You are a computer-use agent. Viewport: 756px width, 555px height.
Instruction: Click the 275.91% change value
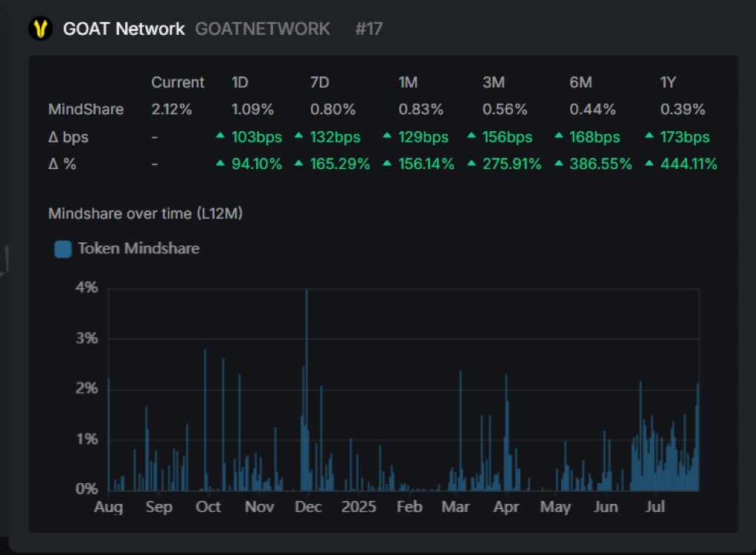[512, 164]
